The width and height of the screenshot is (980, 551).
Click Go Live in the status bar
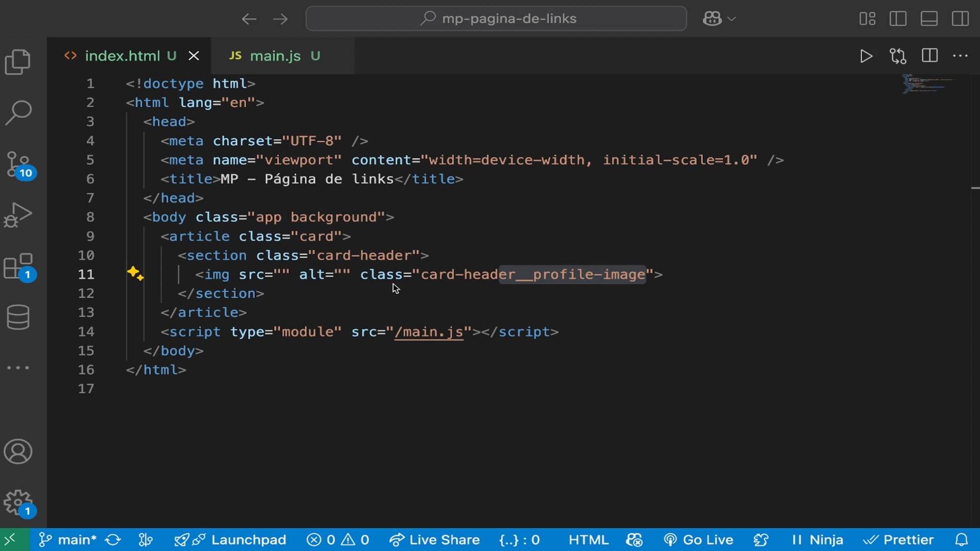tap(699, 540)
